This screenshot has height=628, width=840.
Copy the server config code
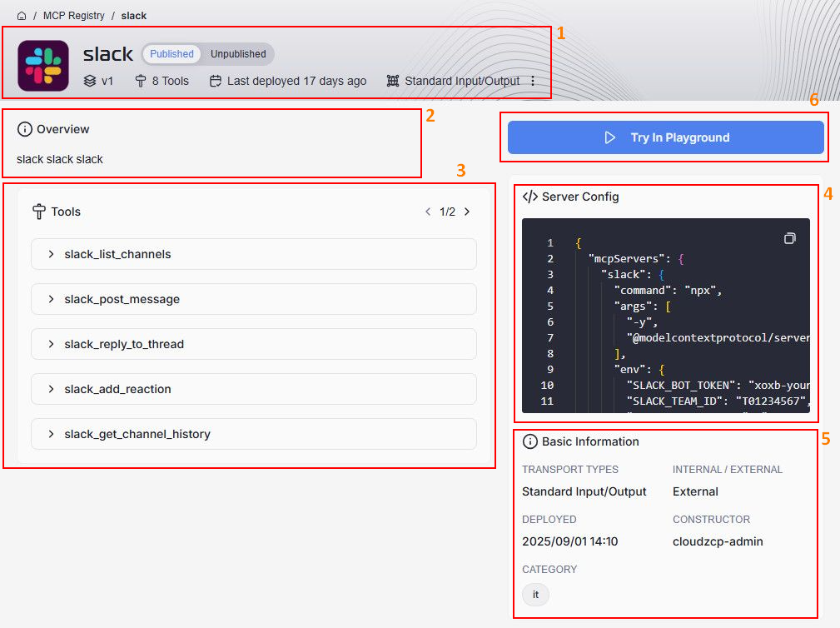click(790, 238)
